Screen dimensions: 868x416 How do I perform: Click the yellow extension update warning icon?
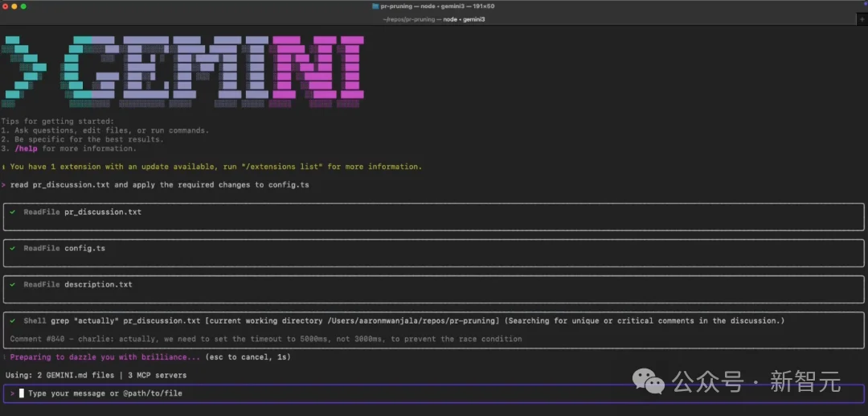click(x=3, y=167)
